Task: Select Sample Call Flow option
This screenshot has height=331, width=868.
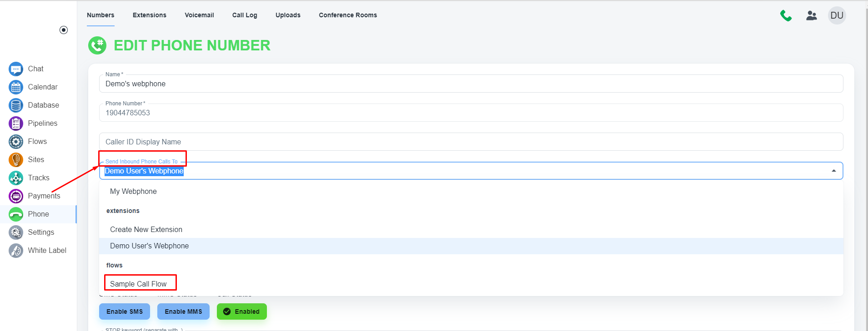Action: coord(138,284)
